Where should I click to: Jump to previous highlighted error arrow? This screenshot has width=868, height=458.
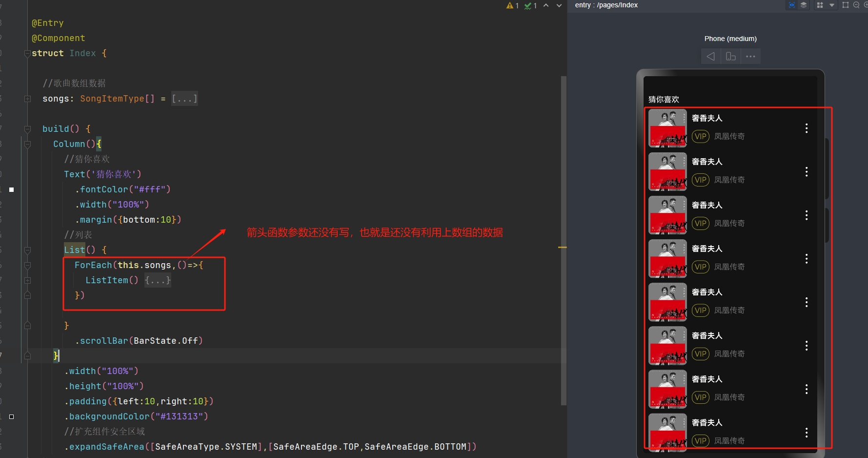coord(546,6)
